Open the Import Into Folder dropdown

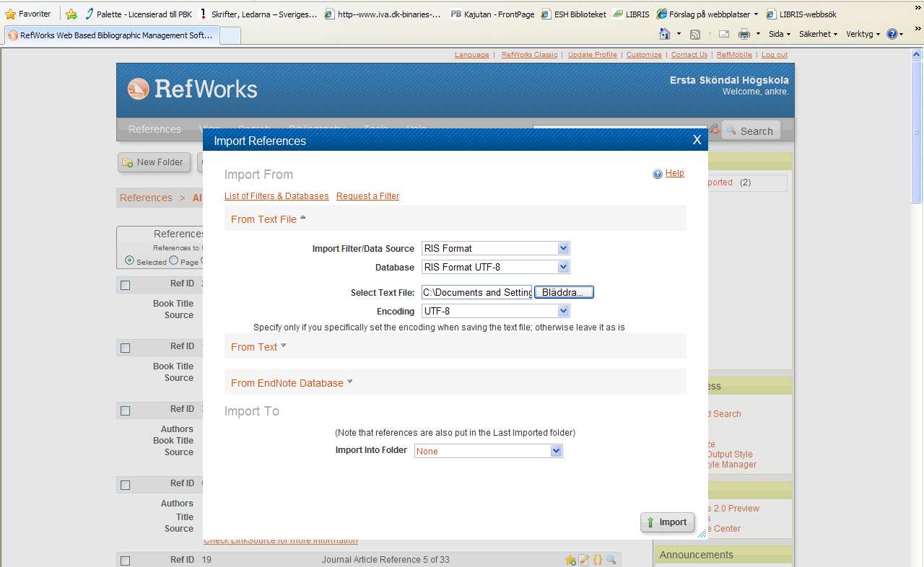(488, 451)
